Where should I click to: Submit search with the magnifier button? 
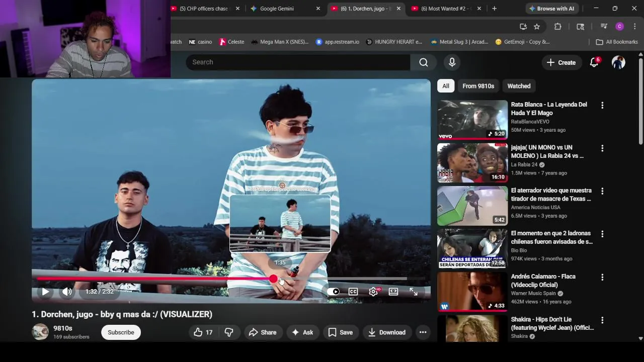click(424, 62)
